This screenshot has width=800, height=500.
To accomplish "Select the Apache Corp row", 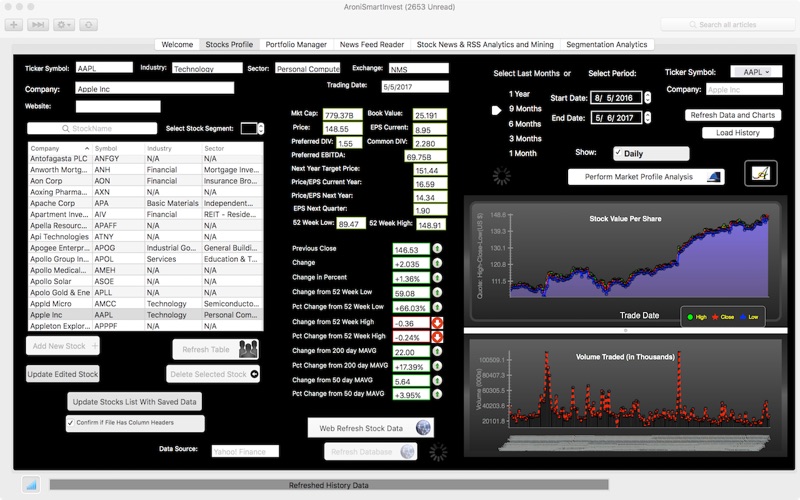I will (x=146, y=203).
